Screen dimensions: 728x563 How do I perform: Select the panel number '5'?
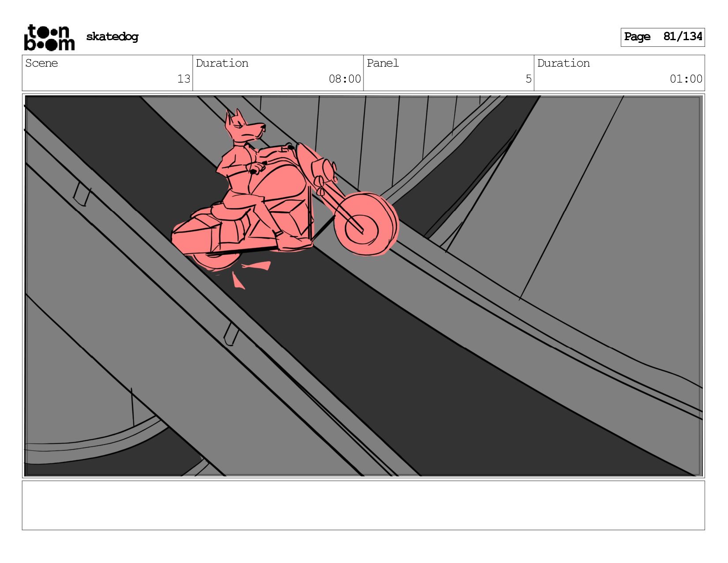(528, 79)
